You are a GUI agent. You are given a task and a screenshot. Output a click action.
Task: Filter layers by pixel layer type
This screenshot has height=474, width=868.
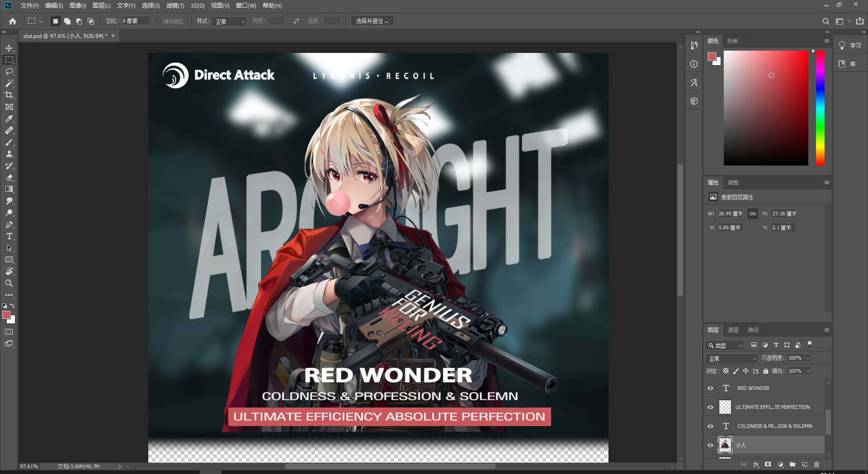pos(754,345)
